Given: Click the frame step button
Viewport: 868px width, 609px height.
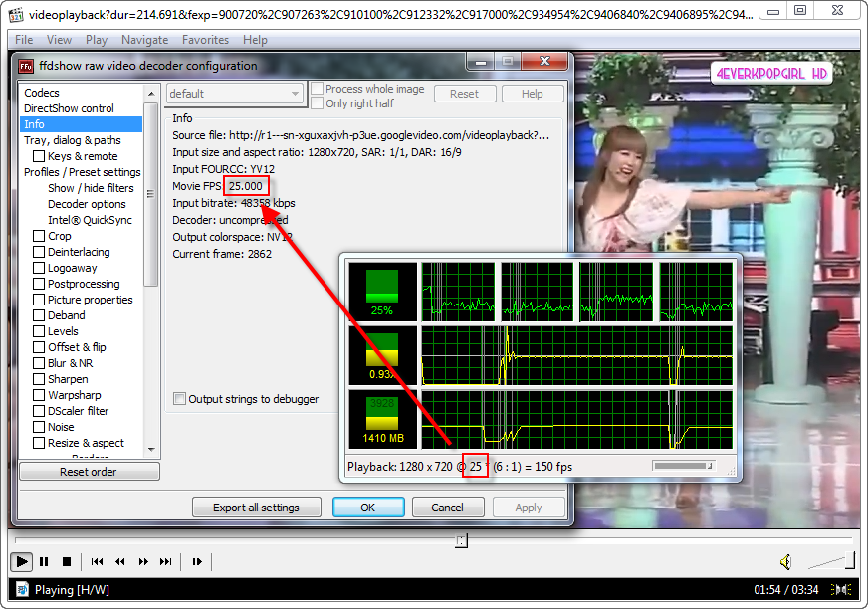Looking at the screenshot, I should click(197, 562).
